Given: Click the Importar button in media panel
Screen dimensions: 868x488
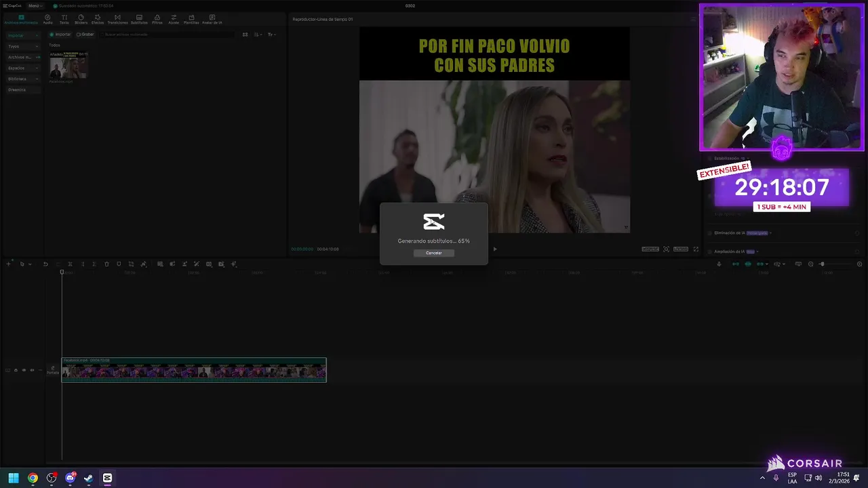Looking at the screenshot, I should [x=60, y=35].
